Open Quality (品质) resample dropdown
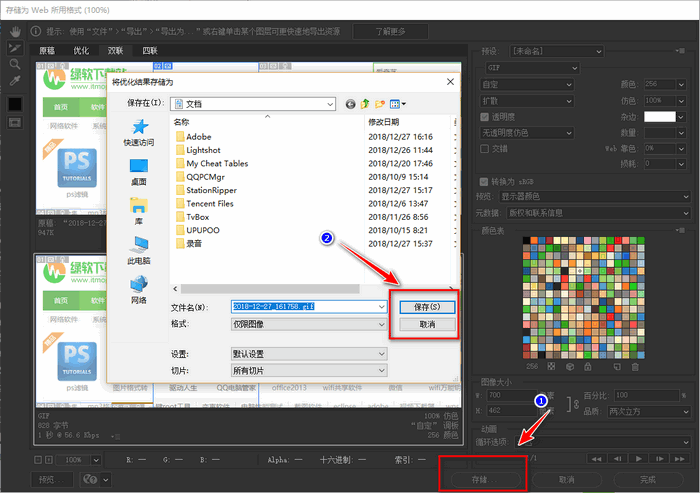 pyautogui.click(x=649, y=411)
